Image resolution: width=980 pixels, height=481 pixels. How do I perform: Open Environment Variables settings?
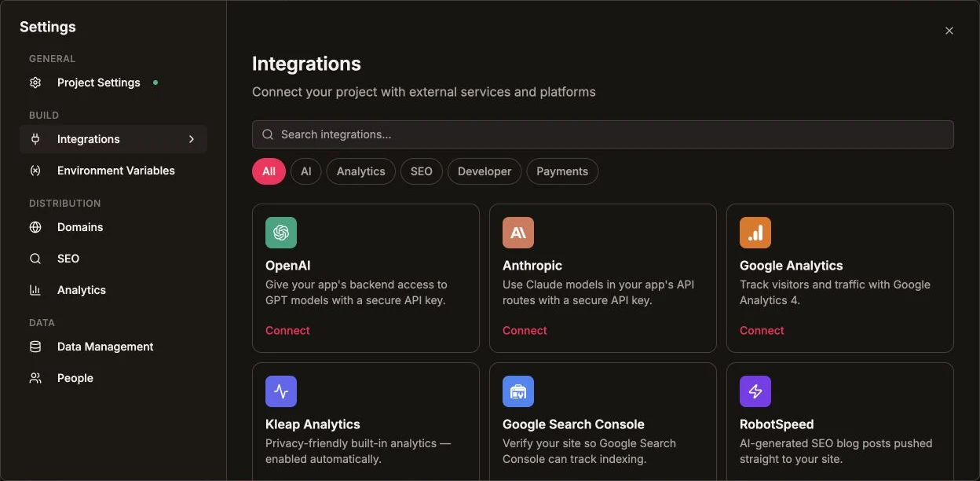coord(113,171)
